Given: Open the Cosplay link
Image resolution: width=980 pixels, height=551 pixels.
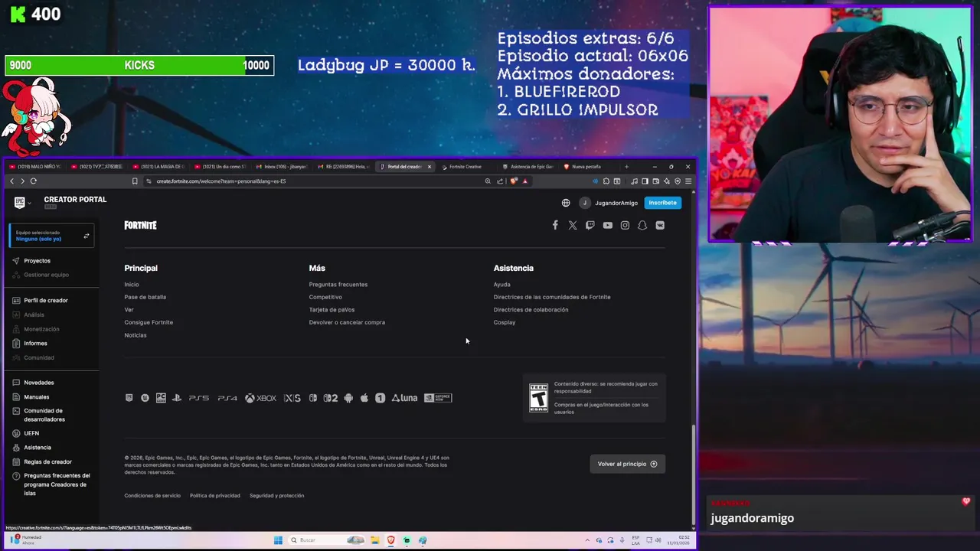Looking at the screenshot, I should (505, 322).
